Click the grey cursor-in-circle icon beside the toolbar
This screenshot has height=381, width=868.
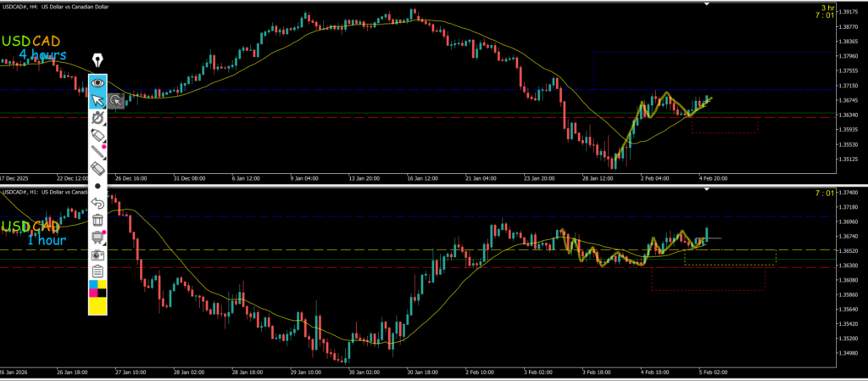116,101
